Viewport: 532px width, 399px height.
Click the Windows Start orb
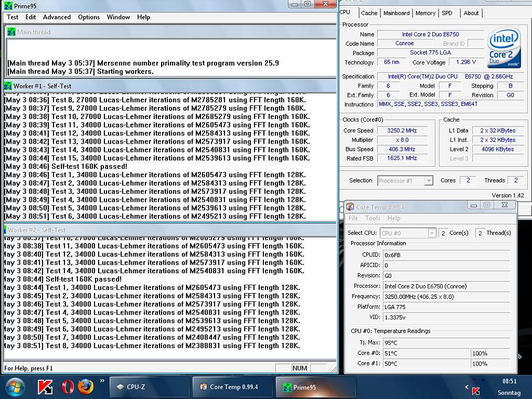click(15, 387)
